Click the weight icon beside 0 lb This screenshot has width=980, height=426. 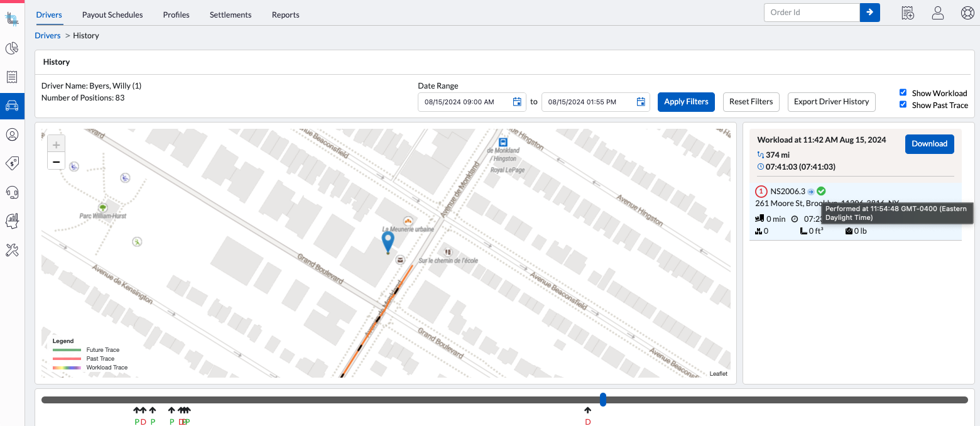849,231
